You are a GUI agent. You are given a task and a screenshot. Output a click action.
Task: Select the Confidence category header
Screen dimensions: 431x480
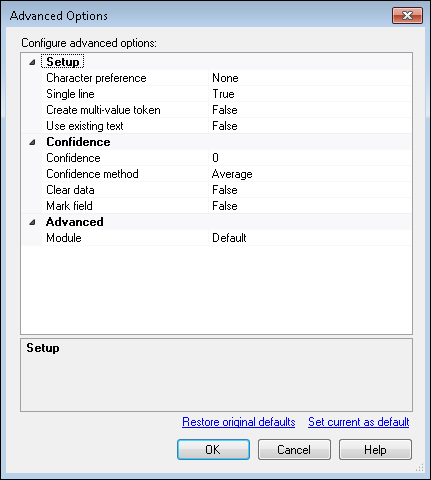78,142
